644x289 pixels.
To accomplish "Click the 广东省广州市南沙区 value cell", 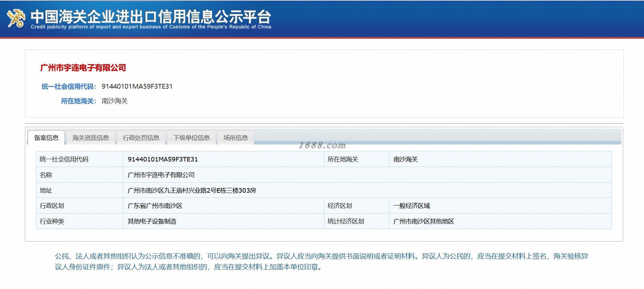I will pos(224,205).
